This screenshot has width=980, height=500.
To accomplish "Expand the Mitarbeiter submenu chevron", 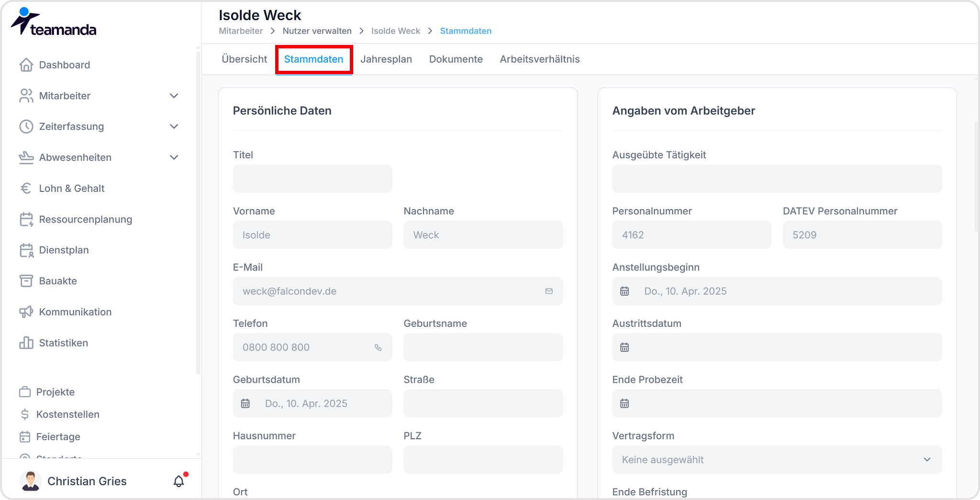I will point(174,96).
